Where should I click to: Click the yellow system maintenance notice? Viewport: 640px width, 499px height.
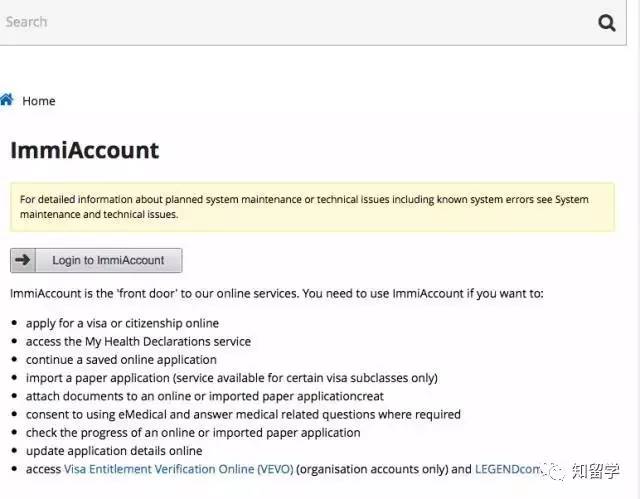point(312,207)
